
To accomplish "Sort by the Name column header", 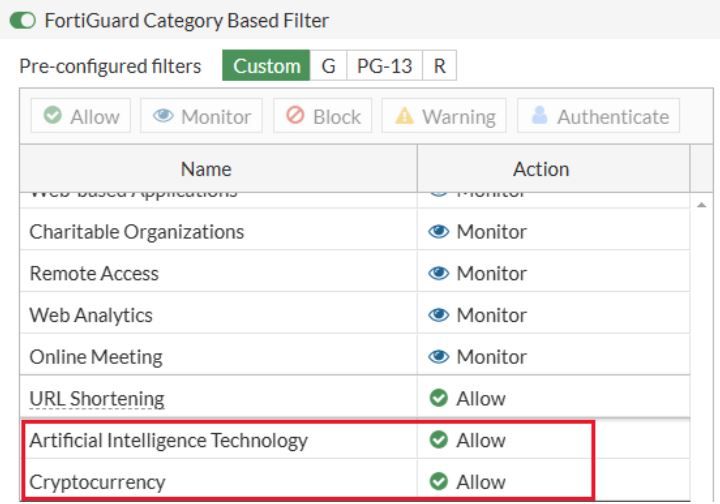I will point(206,169).
